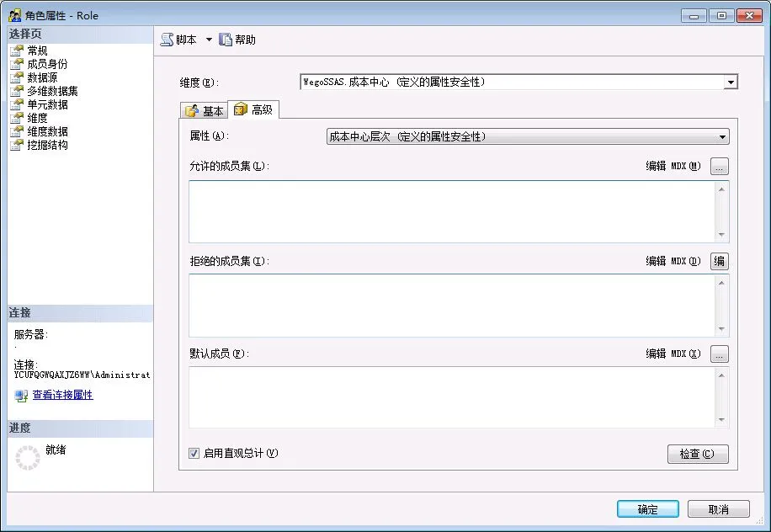Viewport: 771px width, 532px height.
Task: Open the MDX editor for 拒绝的成员集
Action: (720, 261)
